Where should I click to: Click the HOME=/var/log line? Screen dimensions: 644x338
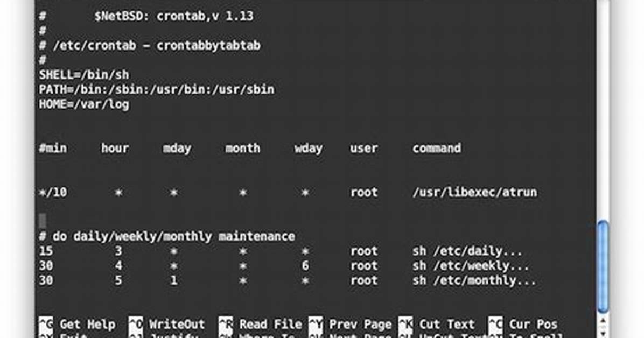pyautogui.click(x=84, y=104)
